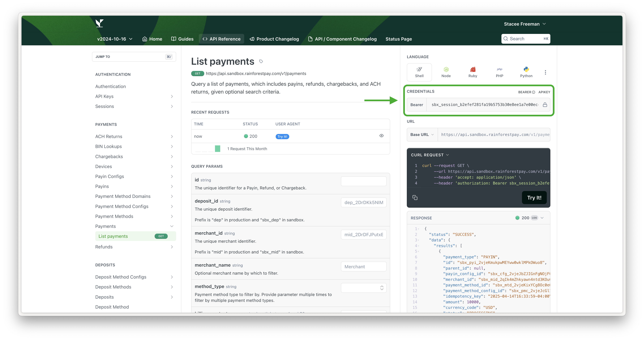Select the Python language icon
Image resolution: width=644 pixels, height=340 pixels.
click(526, 72)
